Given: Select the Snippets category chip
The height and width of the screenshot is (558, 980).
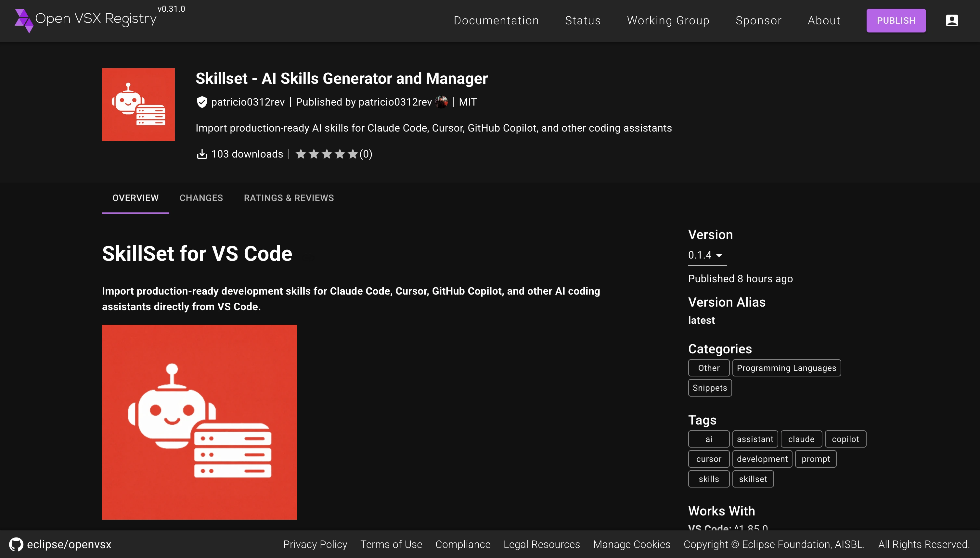Looking at the screenshot, I should point(710,388).
